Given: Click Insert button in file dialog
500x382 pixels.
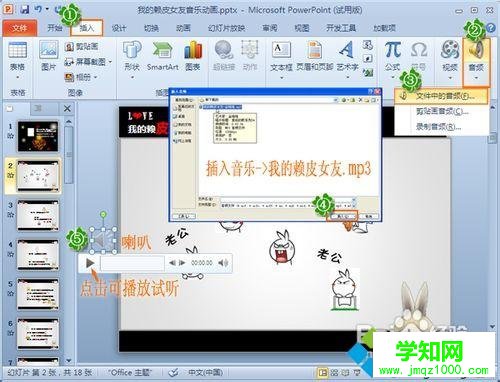Looking at the screenshot, I should point(343,216).
